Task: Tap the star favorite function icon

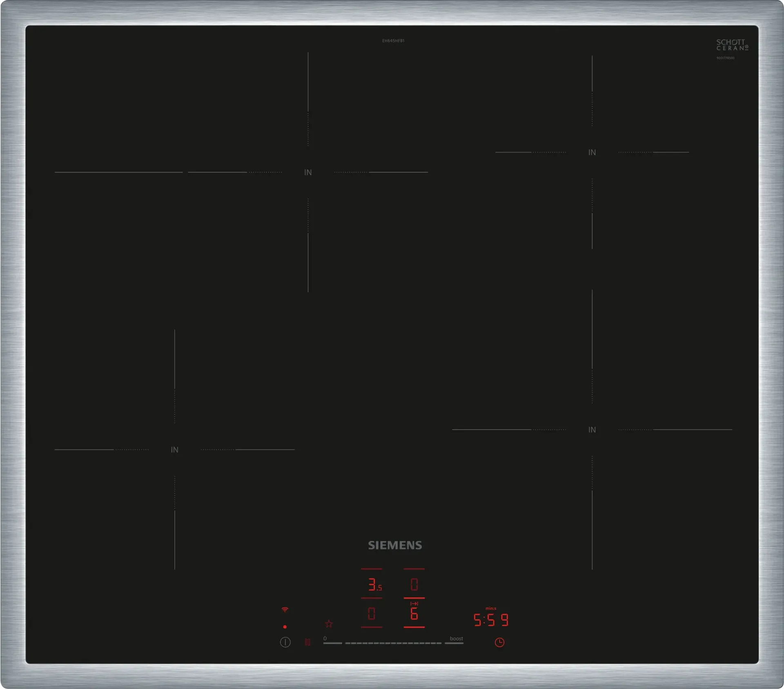Action: pos(329,624)
